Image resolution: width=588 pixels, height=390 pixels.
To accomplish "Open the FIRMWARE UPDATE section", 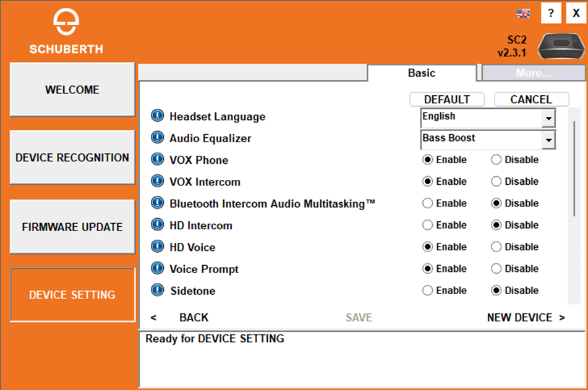I will (x=72, y=227).
